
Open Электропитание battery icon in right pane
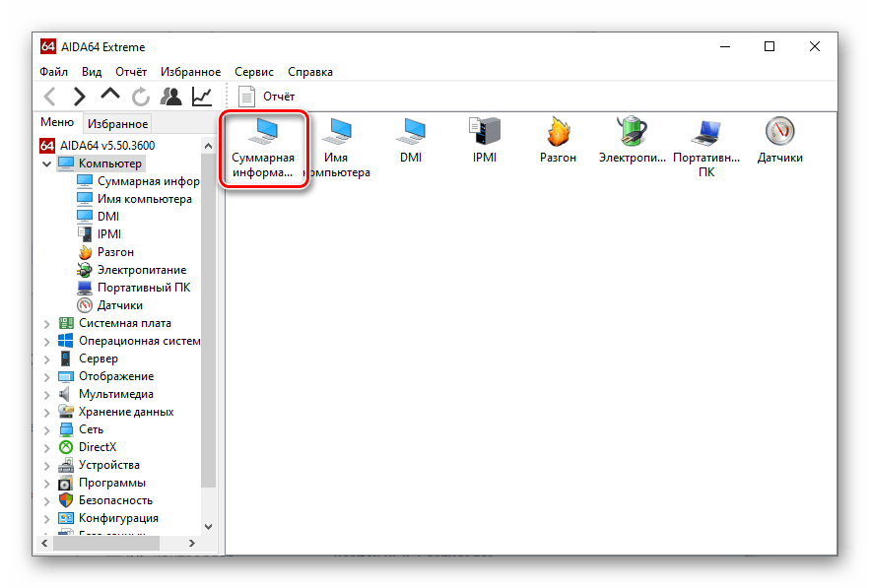click(632, 141)
